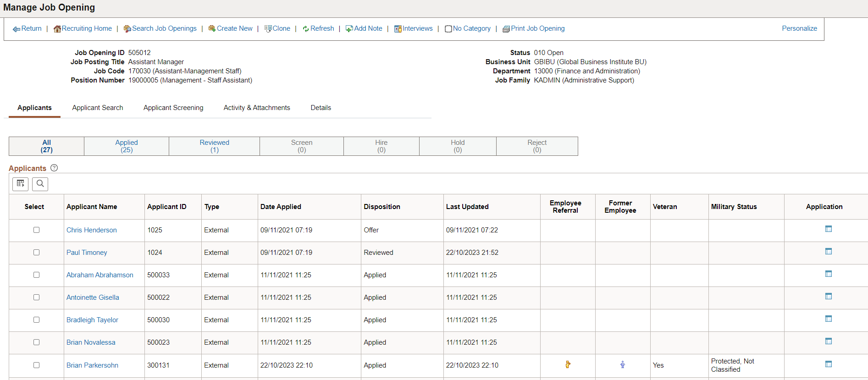Open Bradleigh Tayelor applicant link

pyautogui.click(x=92, y=320)
